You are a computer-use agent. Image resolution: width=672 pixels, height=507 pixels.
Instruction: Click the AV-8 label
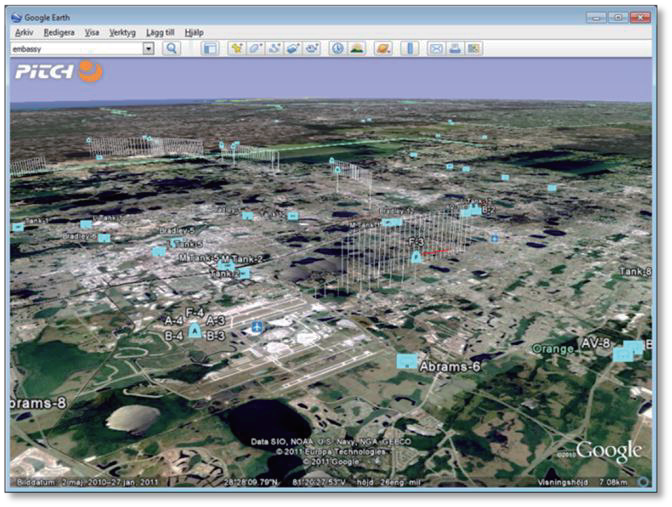pos(595,344)
